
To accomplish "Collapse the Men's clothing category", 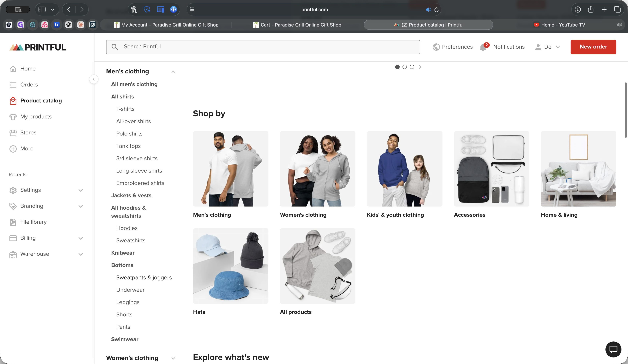I will [x=173, y=72].
